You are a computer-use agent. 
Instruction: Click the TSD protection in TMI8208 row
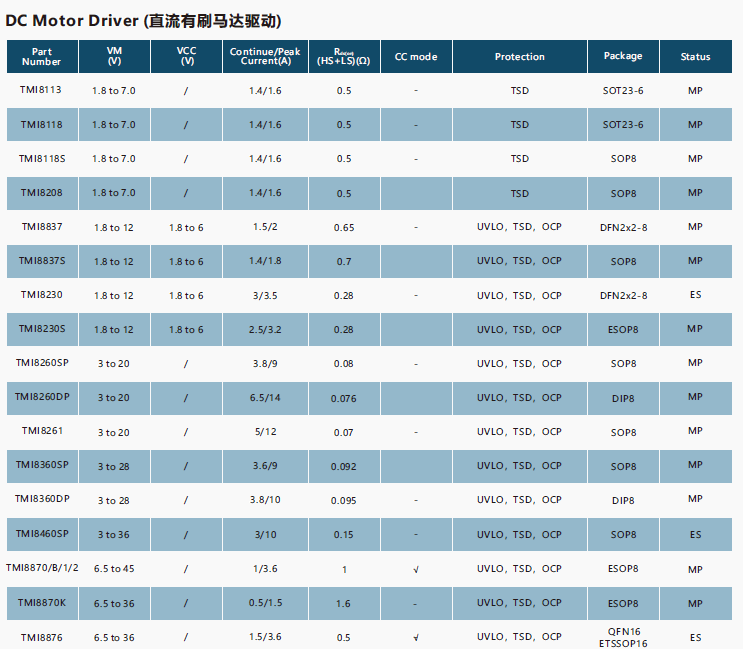tap(520, 193)
